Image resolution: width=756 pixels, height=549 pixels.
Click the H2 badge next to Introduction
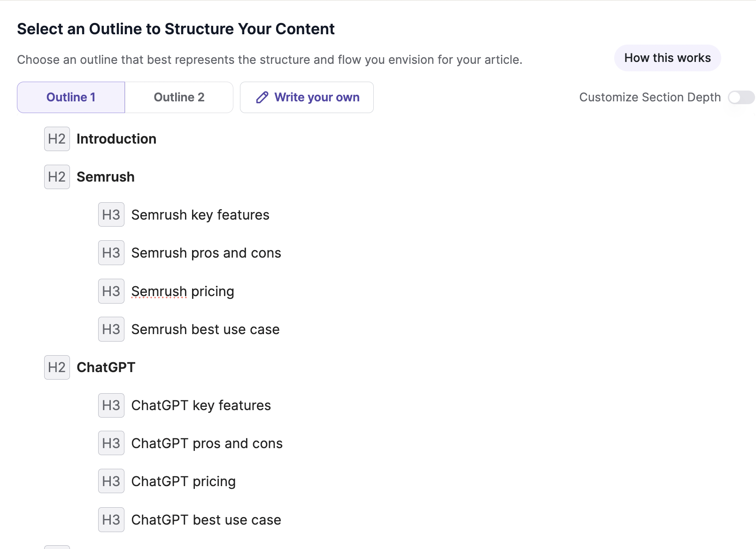(x=56, y=139)
